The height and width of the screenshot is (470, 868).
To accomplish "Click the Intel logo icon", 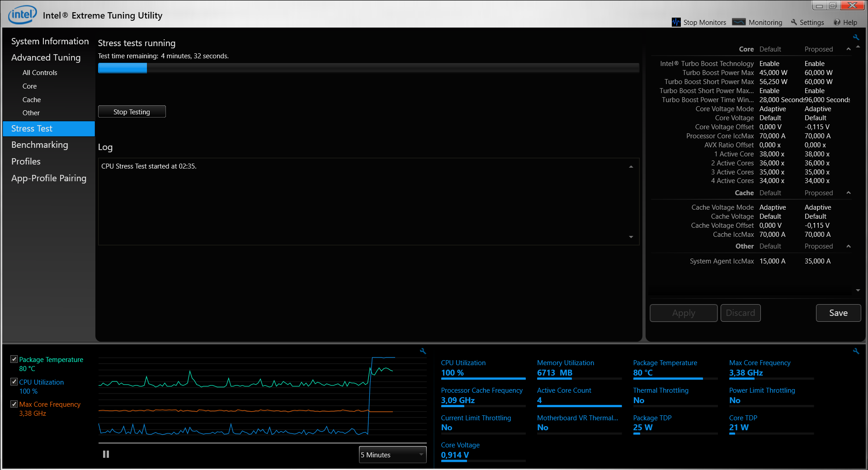I will tap(22, 14).
